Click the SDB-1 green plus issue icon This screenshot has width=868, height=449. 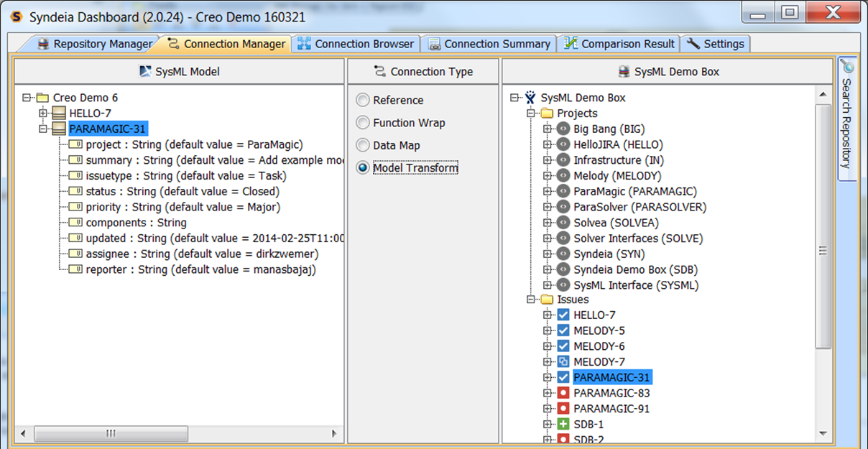pos(563,425)
